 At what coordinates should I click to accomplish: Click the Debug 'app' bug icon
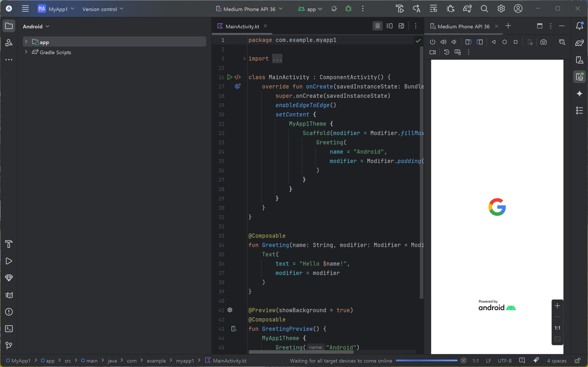click(x=348, y=9)
